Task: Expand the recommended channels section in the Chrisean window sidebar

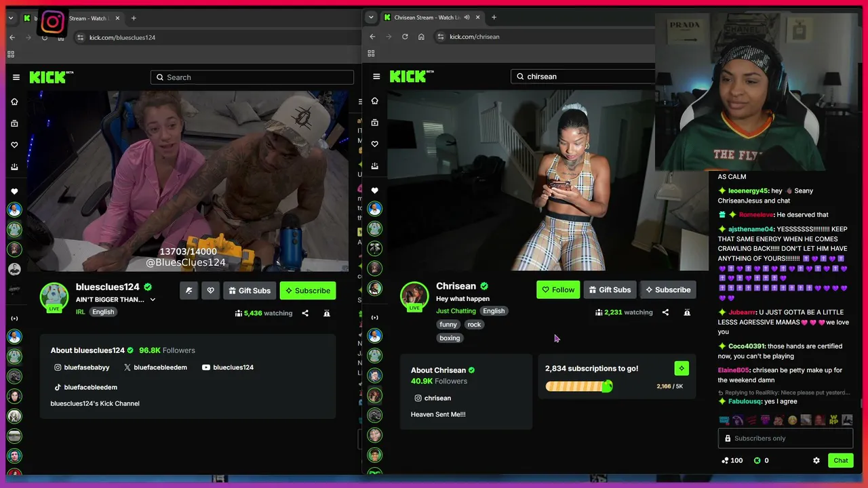Action: click(374, 317)
